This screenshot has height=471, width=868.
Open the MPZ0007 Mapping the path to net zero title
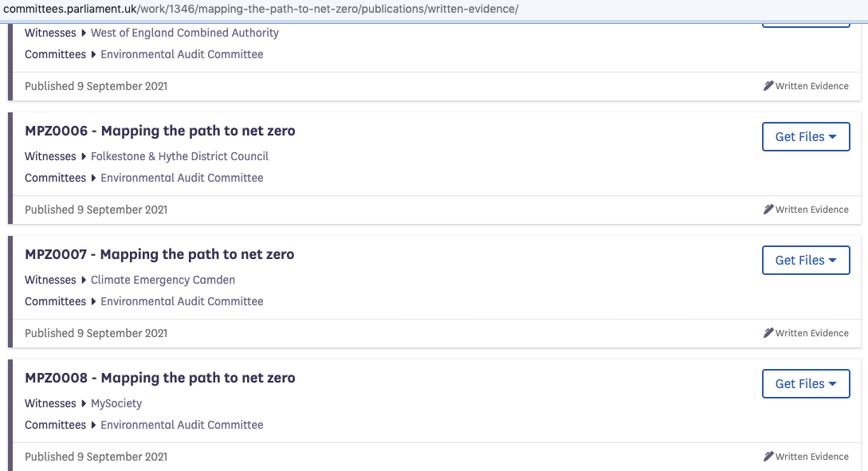(159, 255)
